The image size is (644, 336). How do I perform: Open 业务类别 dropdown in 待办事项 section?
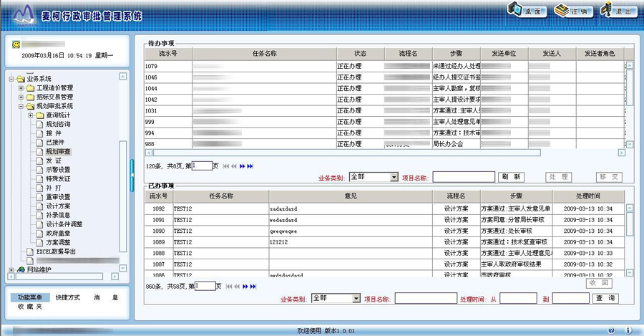click(x=394, y=177)
